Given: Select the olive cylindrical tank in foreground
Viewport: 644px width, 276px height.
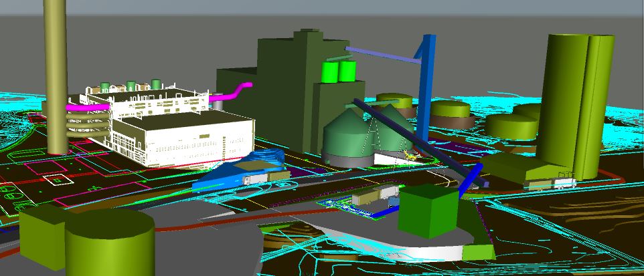Looking at the screenshot, I should pyautogui.click(x=109, y=244).
